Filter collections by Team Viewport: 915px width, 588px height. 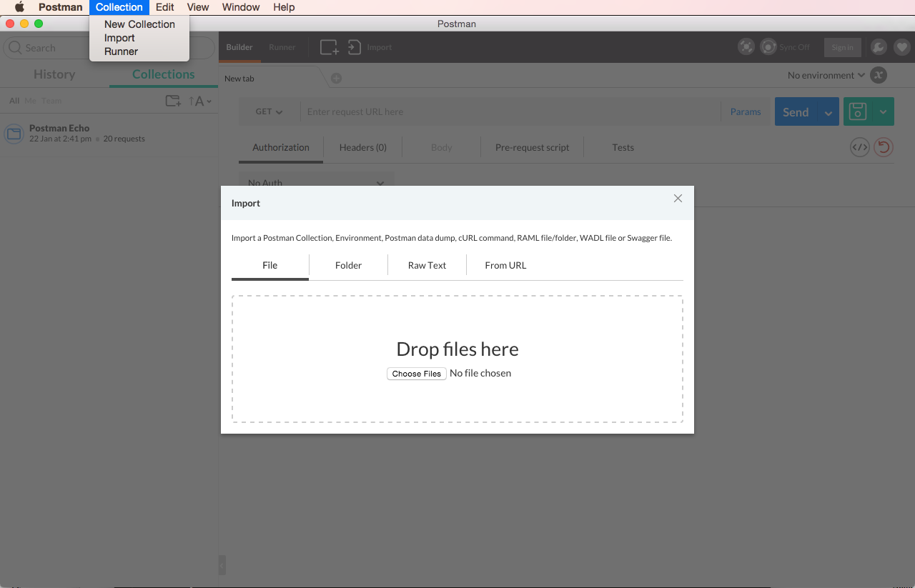[51, 101]
